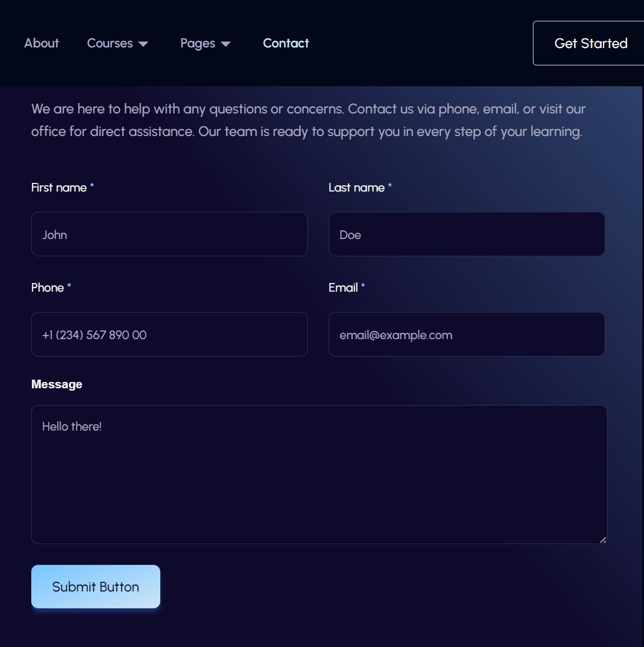Viewport: 644px width, 647px height.
Task: Select the Email address input field
Action: [466, 334]
